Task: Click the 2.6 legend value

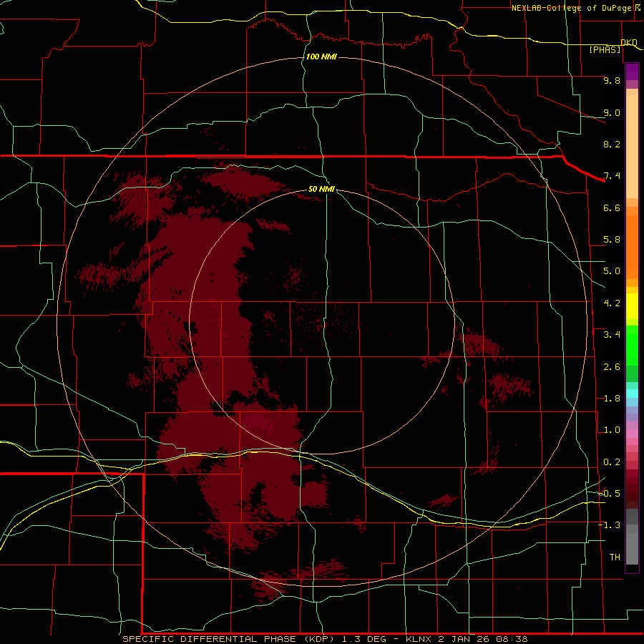Action: [612, 367]
